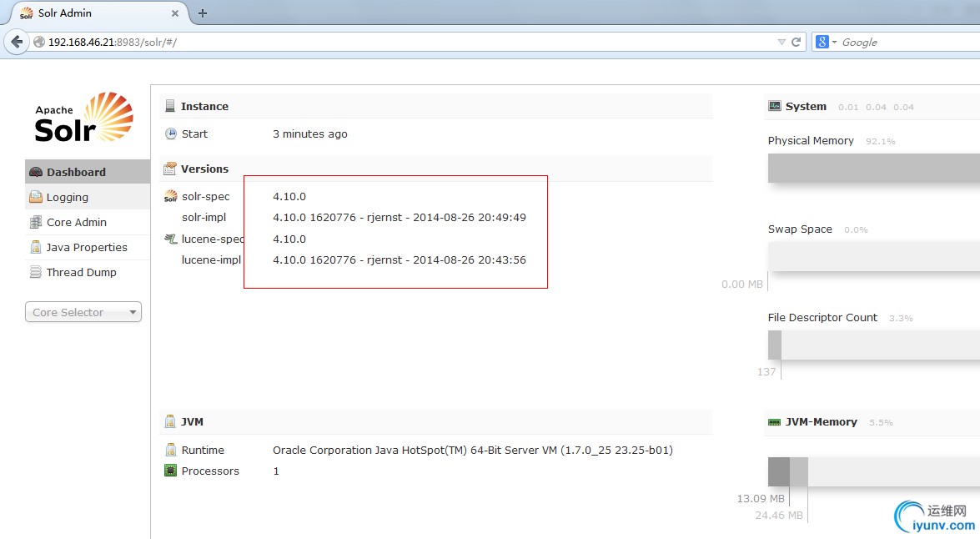The height and width of the screenshot is (539, 980).
Task: Click the System monitor icon
Action: point(774,106)
